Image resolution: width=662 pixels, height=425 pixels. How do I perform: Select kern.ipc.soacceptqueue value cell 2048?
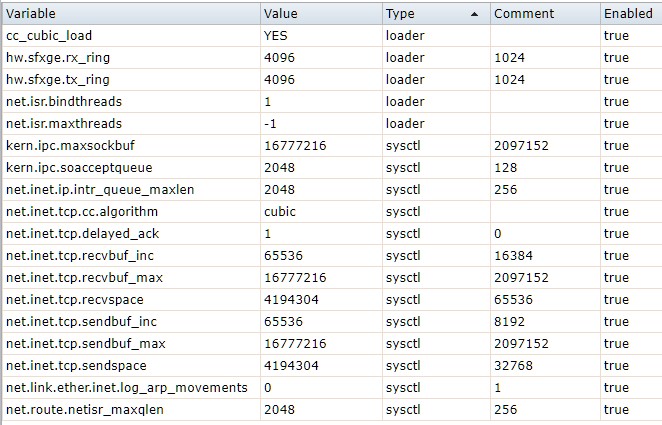(x=279, y=168)
